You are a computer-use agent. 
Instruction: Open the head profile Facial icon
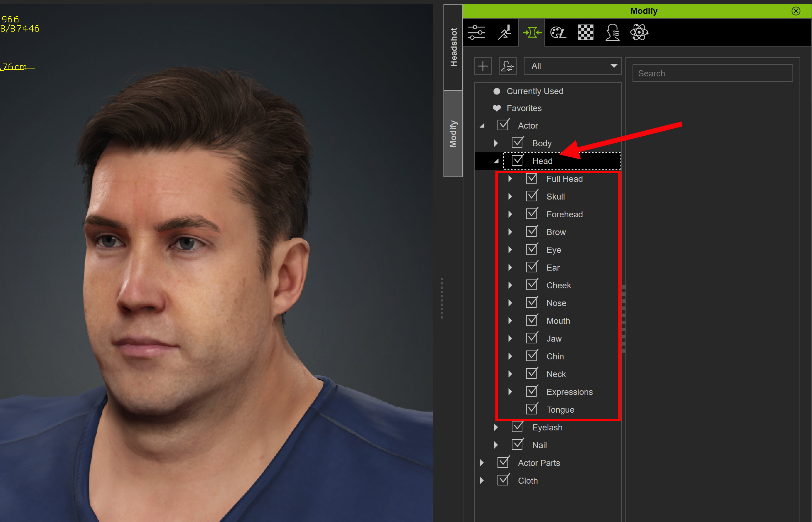coord(612,33)
